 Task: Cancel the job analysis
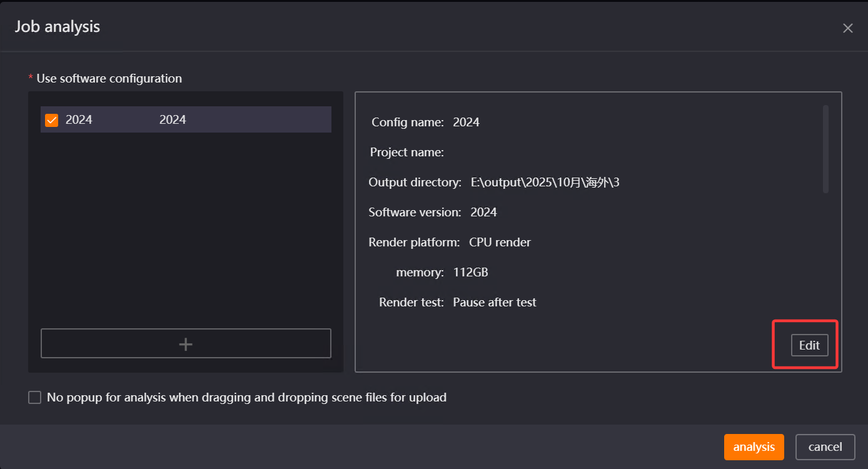(x=825, y=447)
